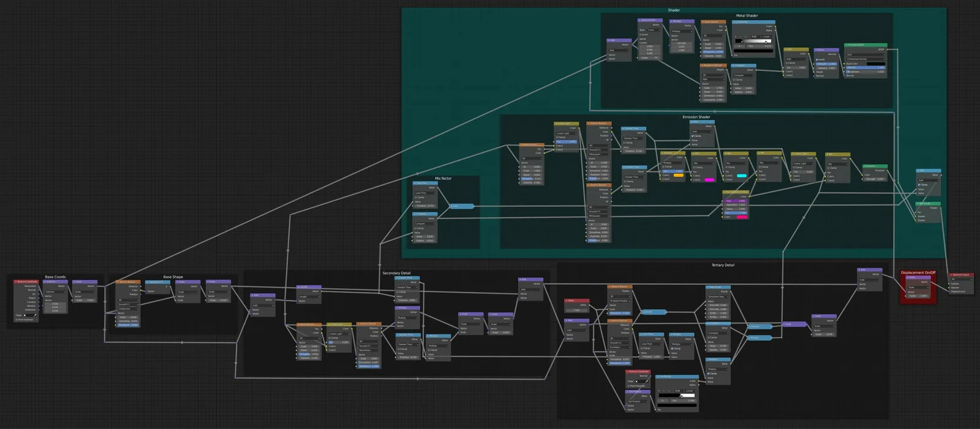Click Strength 5.000 field on Emission node

tap(875, 179)
